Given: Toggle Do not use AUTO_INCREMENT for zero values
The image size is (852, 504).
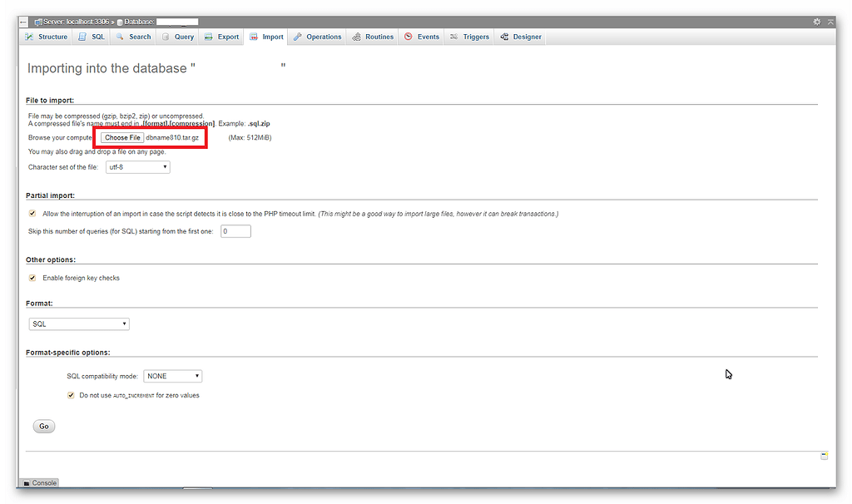Looking at the screenshot, I should pyautogui.click(x=71, y=395).
